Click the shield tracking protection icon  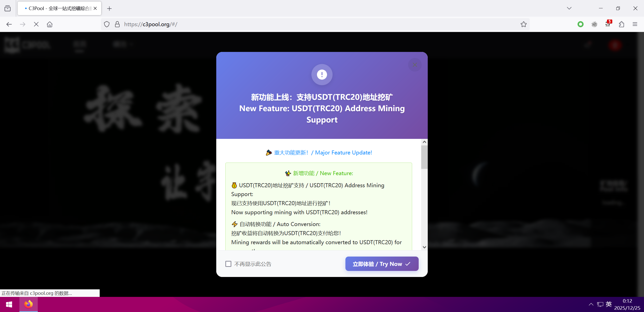coord(107,24)
